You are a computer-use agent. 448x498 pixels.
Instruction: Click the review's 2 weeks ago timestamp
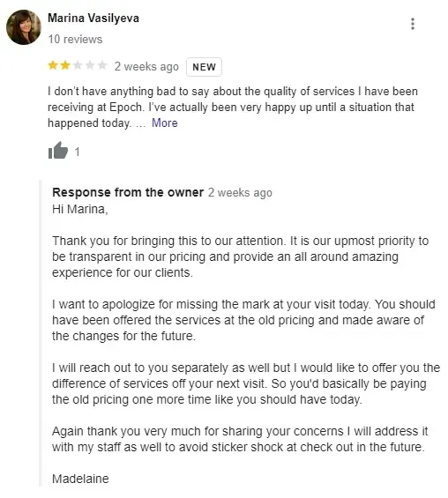146,66
